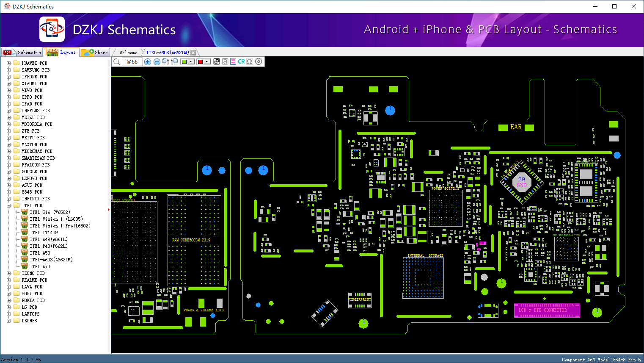Click the folder icon beside LAPTOPS
The image size is (644, 363).
(x=17, y=314)
